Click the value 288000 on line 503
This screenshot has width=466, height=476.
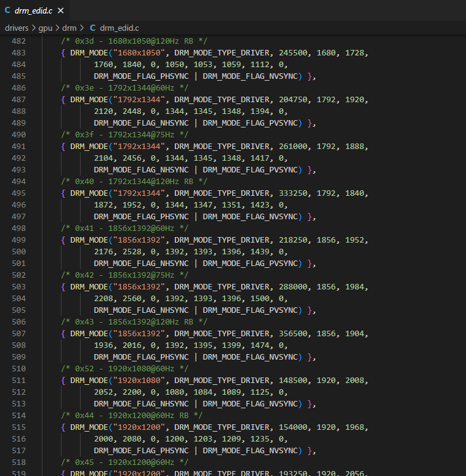tap(293, 286)
